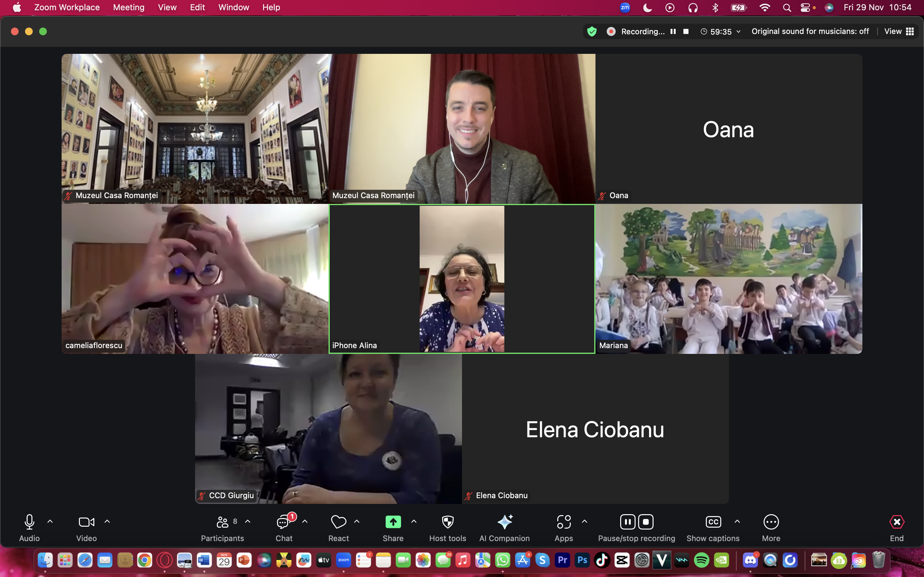Click Original sound for musicians: off
The image size is (924, 577).
[x=810, y=31]
